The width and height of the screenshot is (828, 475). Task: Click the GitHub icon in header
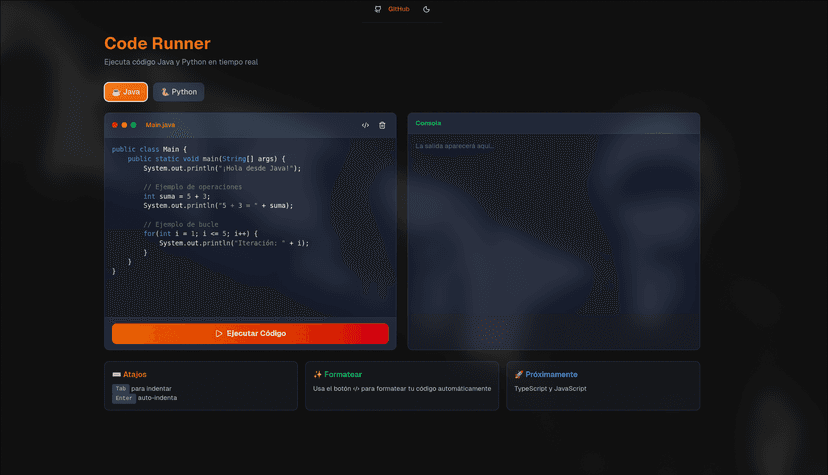378,9
